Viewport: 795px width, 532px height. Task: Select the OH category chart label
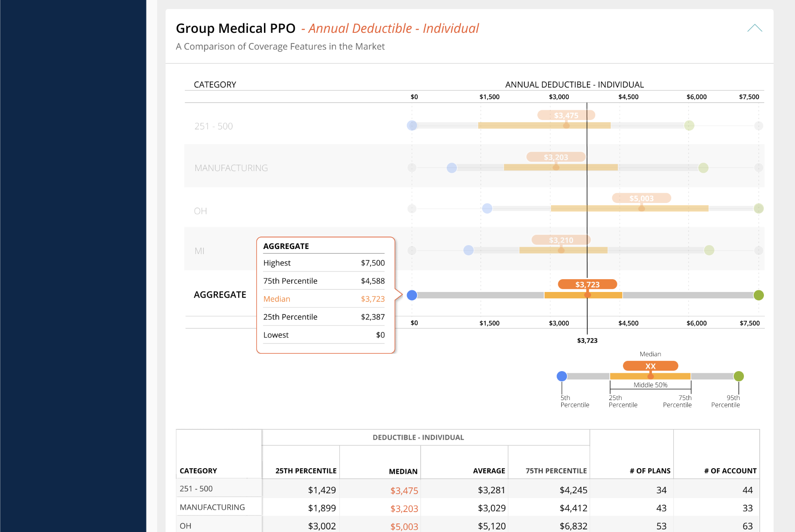[x=201, y=211]
